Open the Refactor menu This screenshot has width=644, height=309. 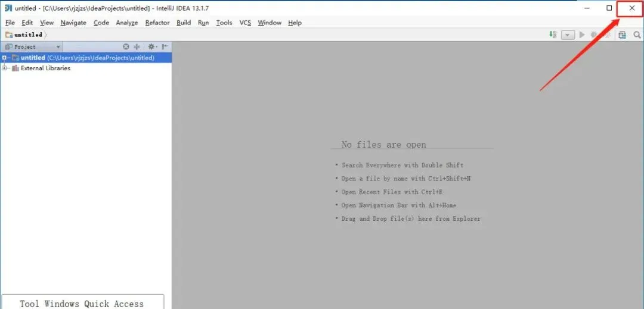coord(157,23)
